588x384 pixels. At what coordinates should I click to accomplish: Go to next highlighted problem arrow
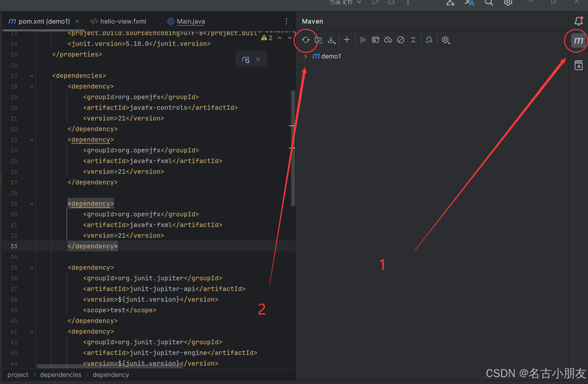(x=290, y=38)
